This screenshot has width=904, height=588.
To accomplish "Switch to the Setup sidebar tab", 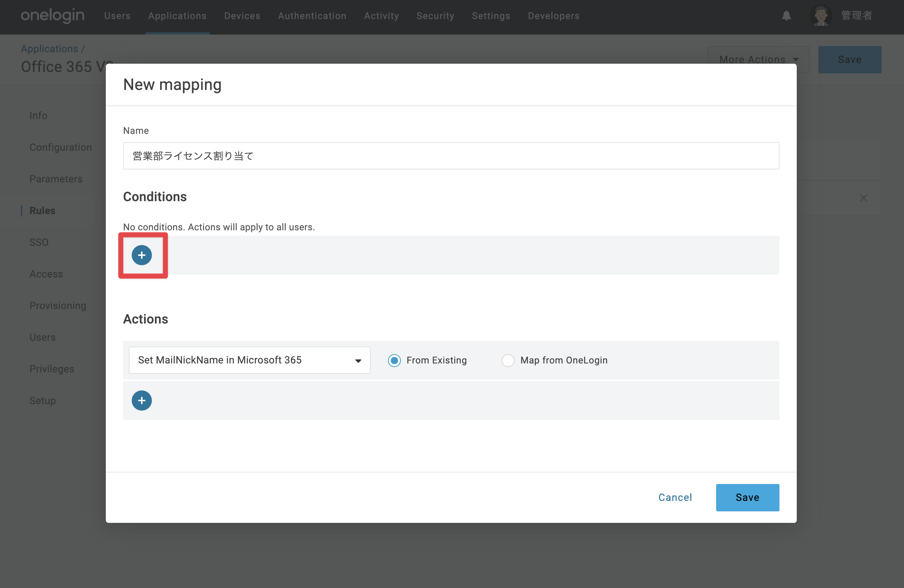I will [x=42, y=401].
